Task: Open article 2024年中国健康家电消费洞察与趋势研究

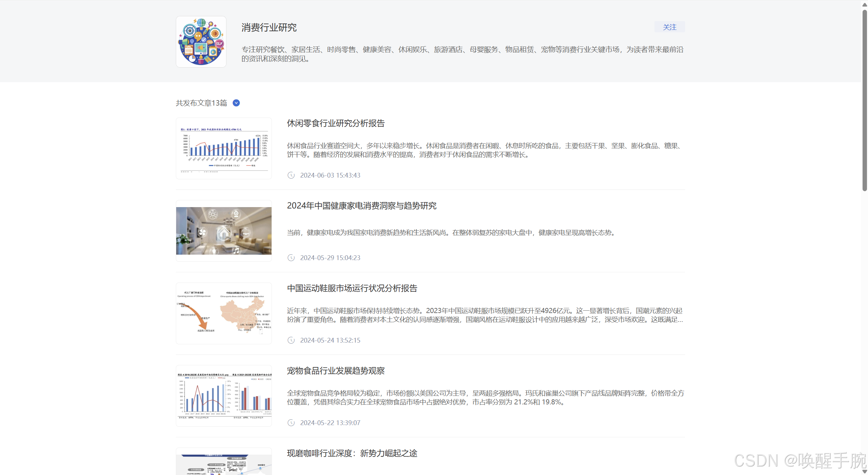Action: point(362,206)
